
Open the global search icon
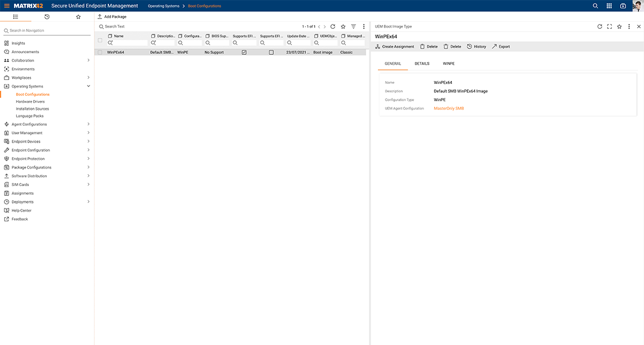point(595,5)
